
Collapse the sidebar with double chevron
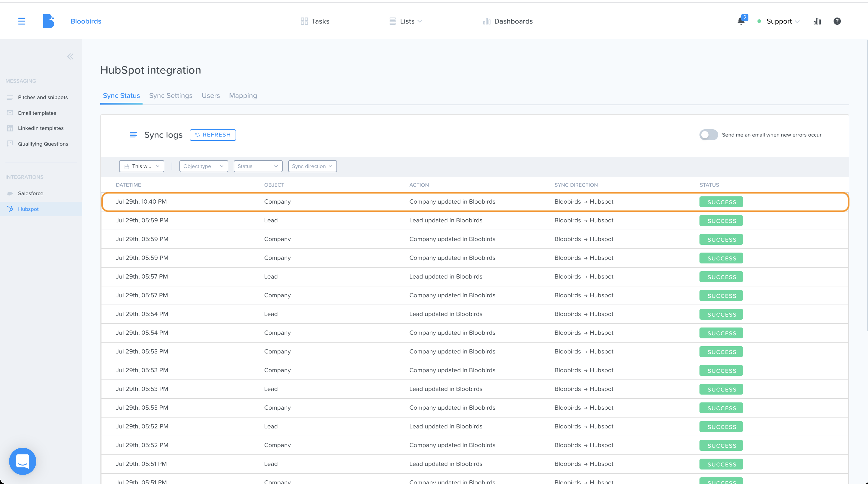(70, 56)
